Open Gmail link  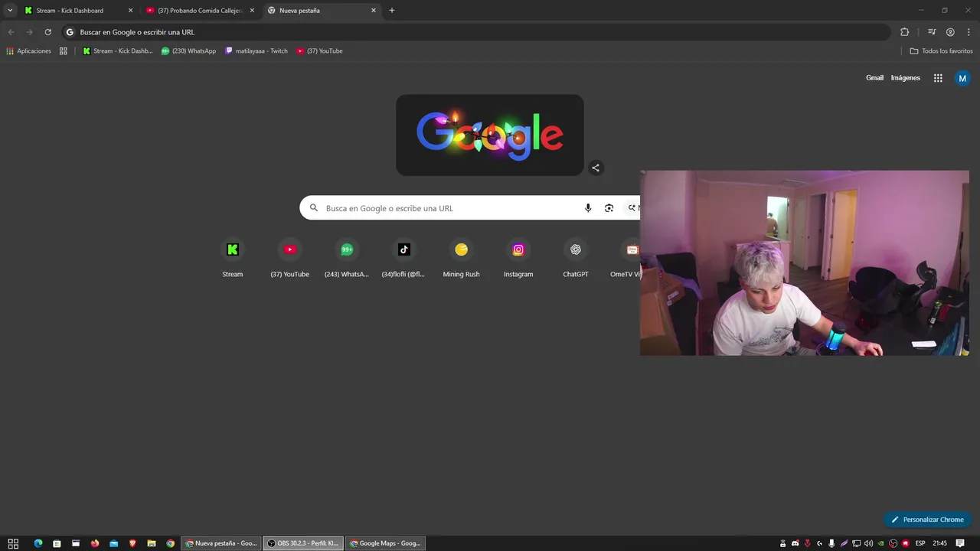tap(874, 78)
